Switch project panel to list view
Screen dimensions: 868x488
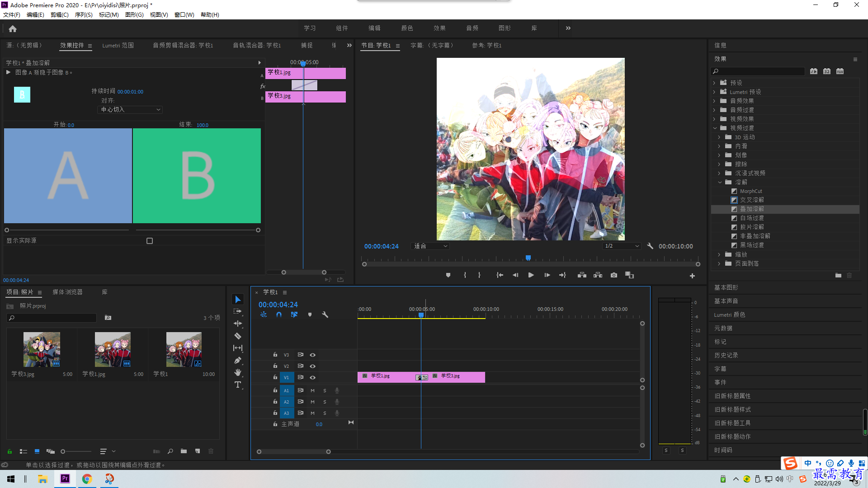[x=24, y=451]
